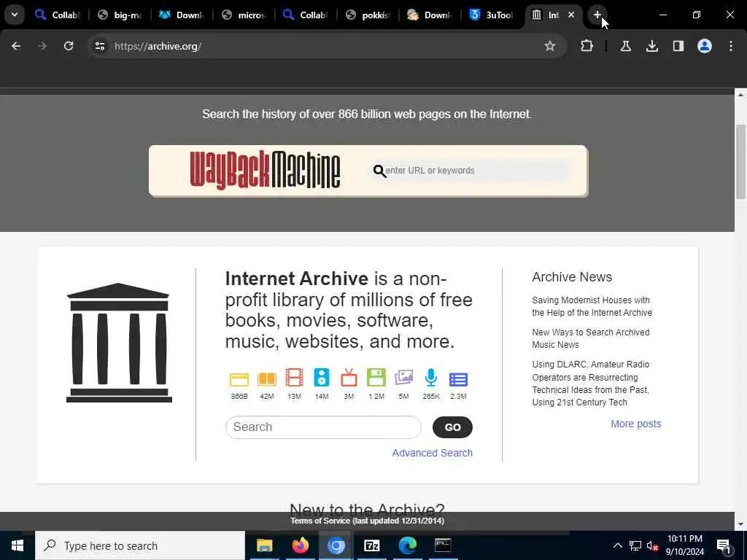Open the muted volume tray icon
The height and width of the screenshot is (560, 747).
click(x=653, y=545)
